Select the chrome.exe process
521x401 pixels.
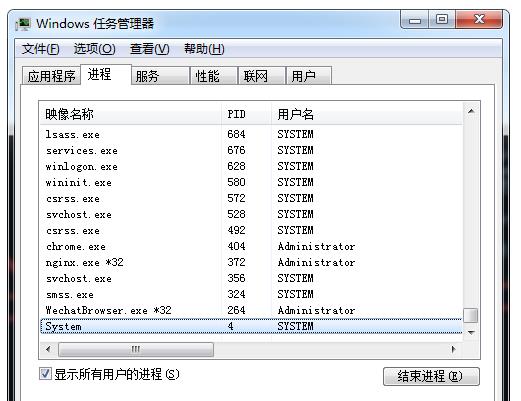click(x=251, y=246)
